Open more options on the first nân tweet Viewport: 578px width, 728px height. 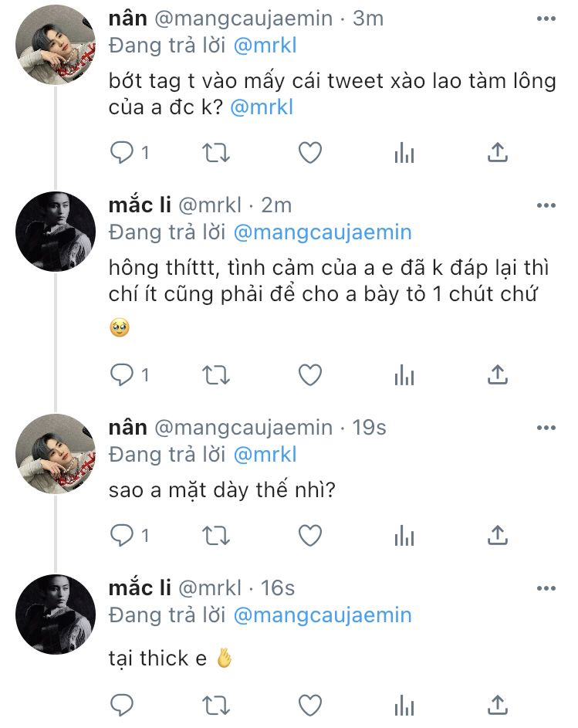coord(546,19)
